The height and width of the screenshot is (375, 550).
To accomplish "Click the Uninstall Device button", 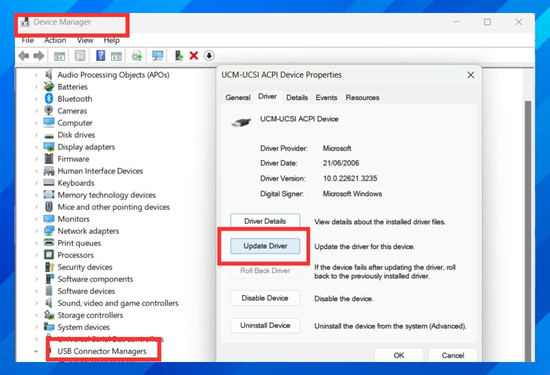I will 265,325.
